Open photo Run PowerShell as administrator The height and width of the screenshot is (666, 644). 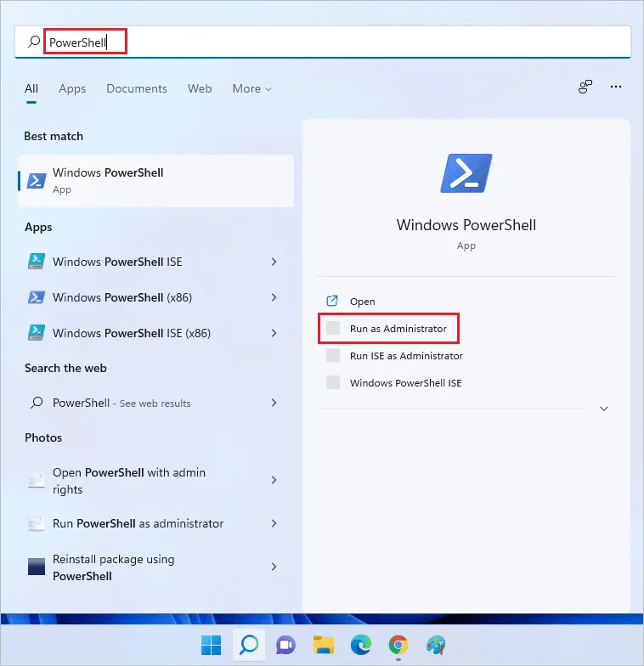tap(156, 523)
